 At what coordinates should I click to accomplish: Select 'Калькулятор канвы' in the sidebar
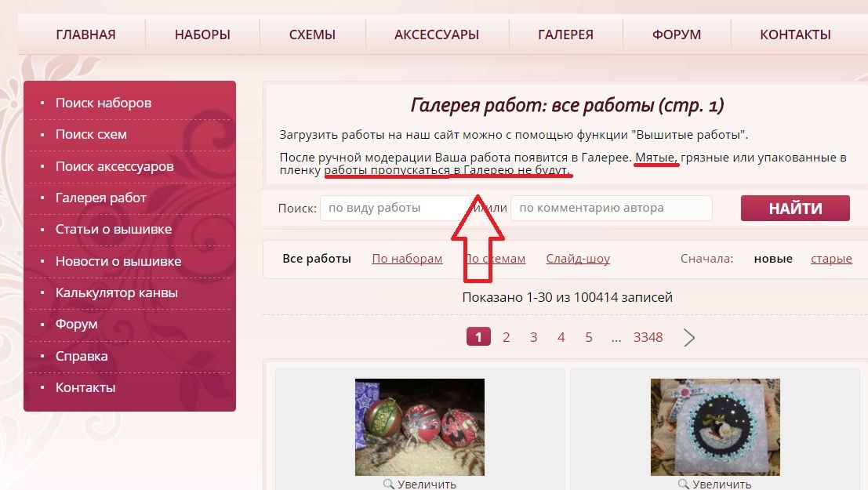point(116,293)
